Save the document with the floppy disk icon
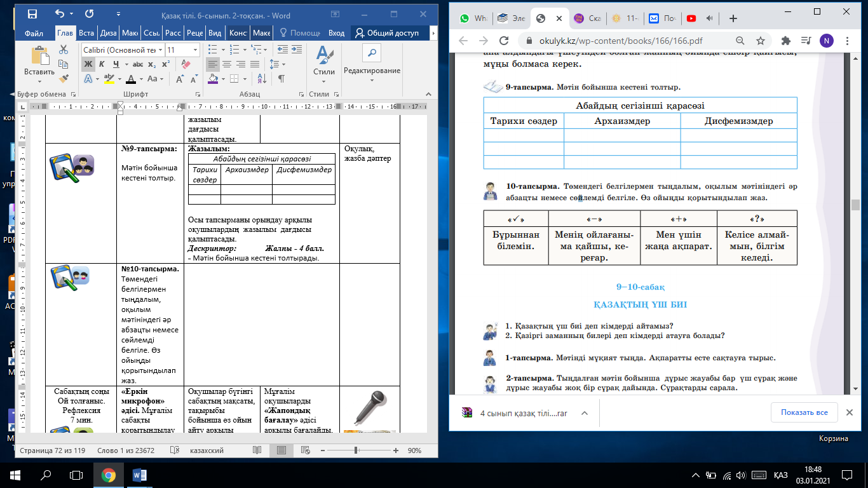This screenshot has width=868, height=488. (x=32, y=13)
